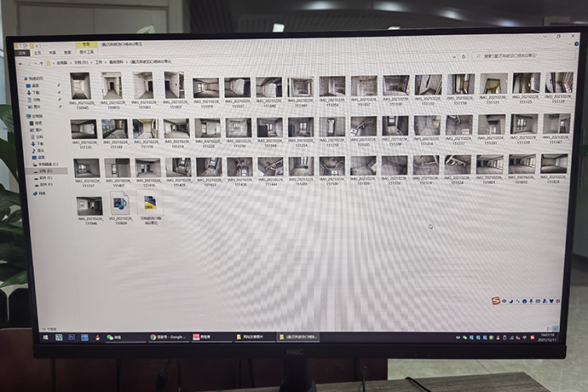Open the help question mark icon
This screenshot has width=588, height=392.
[576, 44]
